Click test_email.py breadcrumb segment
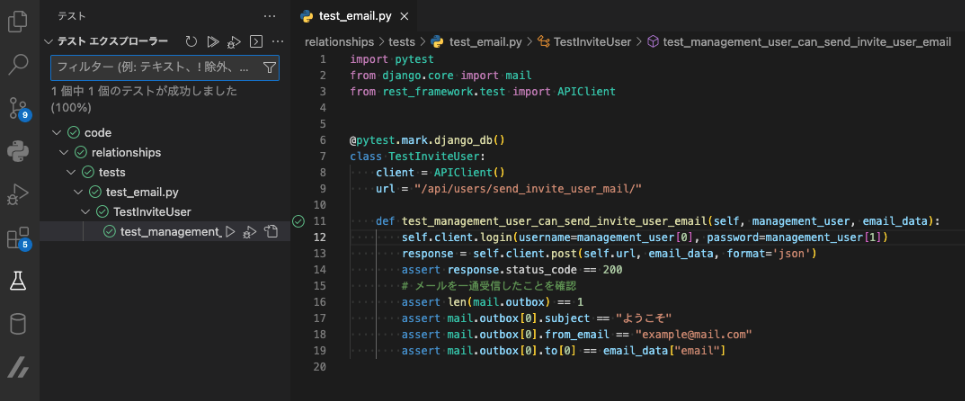This screenshot has width=965, height=401. tap(476, 42)
